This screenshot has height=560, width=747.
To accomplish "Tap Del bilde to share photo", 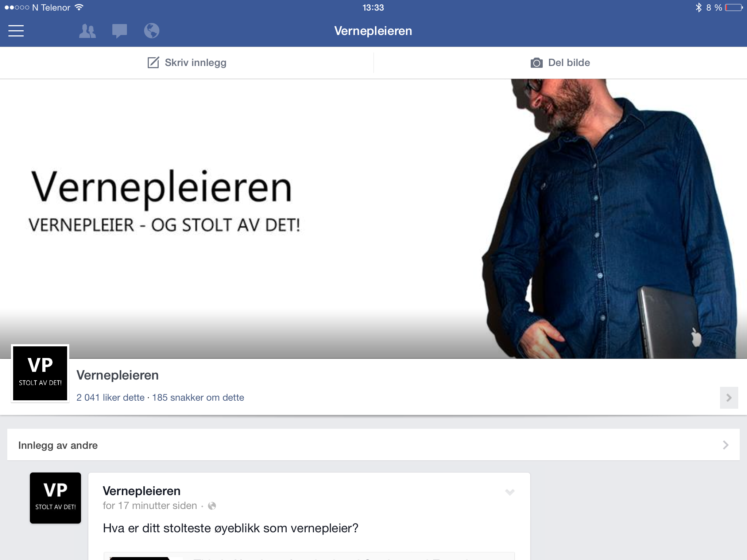I will point(560,63).
